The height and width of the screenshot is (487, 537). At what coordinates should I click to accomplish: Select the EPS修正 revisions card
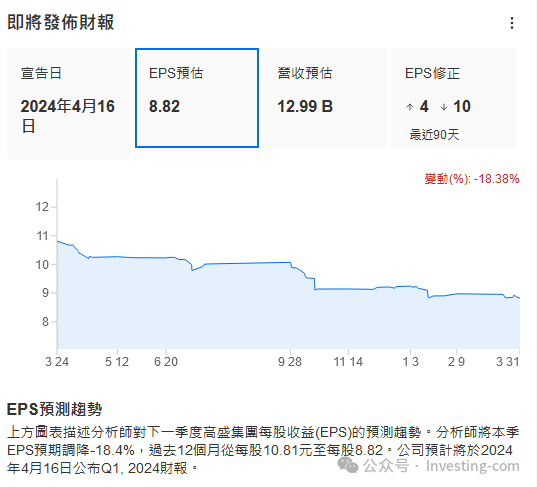click(x=453, y=98)
